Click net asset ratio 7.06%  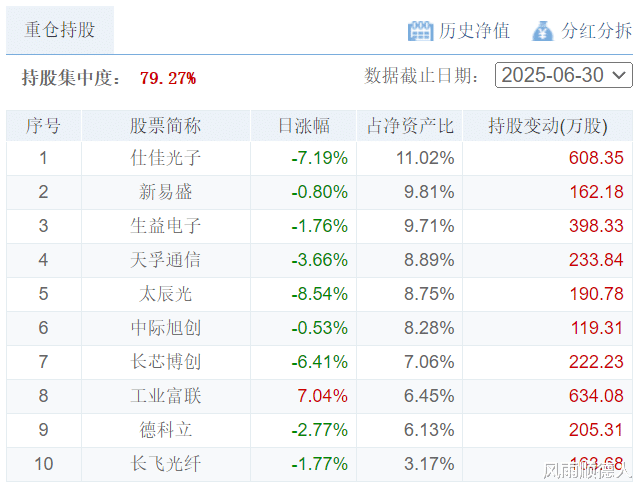[429, 362]
